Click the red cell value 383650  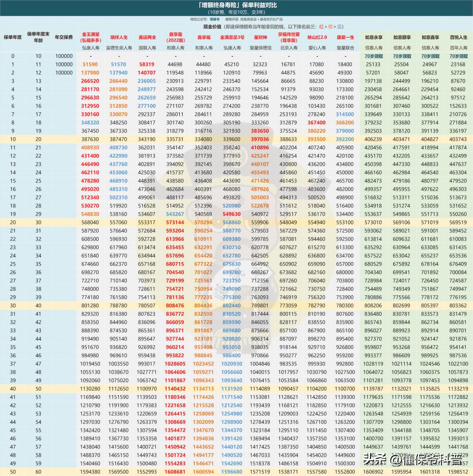point(260,131)
